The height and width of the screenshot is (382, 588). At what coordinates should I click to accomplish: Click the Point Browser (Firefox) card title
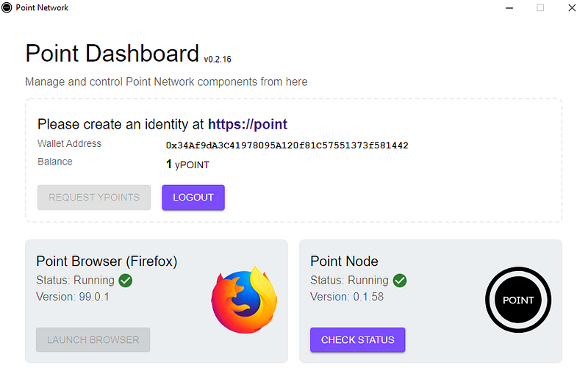(107, 261)
